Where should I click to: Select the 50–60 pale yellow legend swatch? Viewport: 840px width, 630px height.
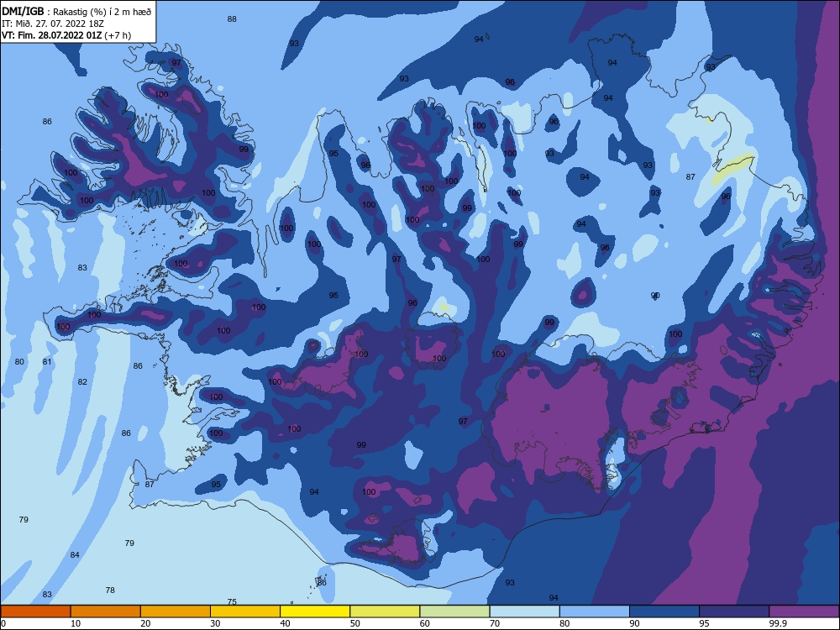tap(386, 612)
